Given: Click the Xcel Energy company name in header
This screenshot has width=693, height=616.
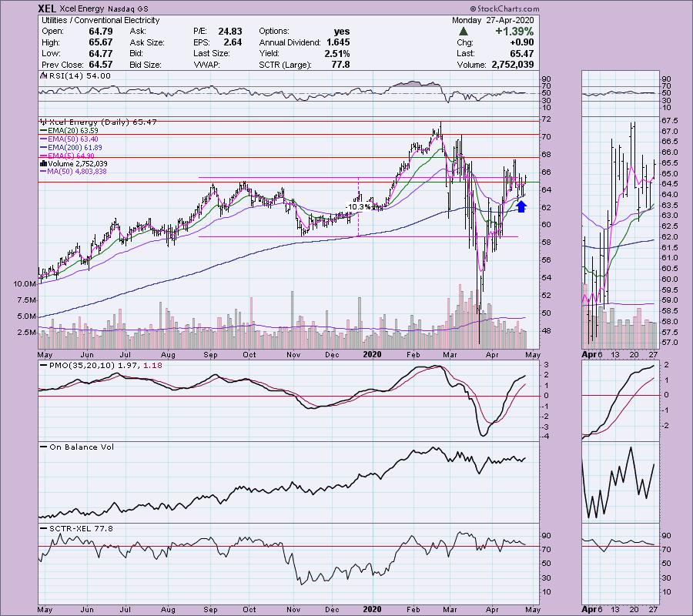Looking at the screenshot, I should click(82, 8).
